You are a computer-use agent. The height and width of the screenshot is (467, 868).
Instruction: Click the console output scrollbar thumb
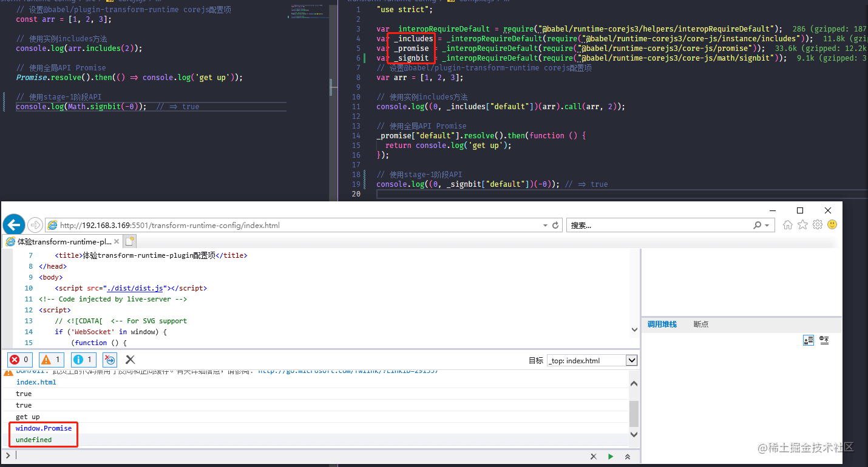point(634,414)
